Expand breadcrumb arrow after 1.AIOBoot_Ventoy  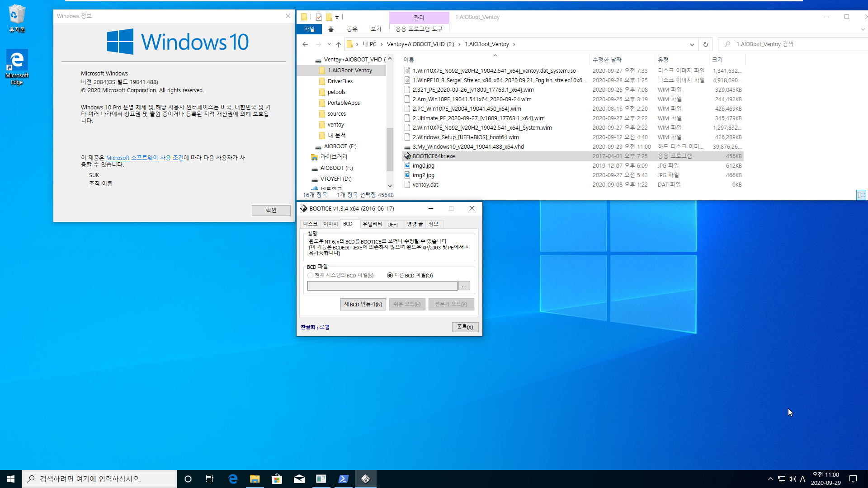514,44
